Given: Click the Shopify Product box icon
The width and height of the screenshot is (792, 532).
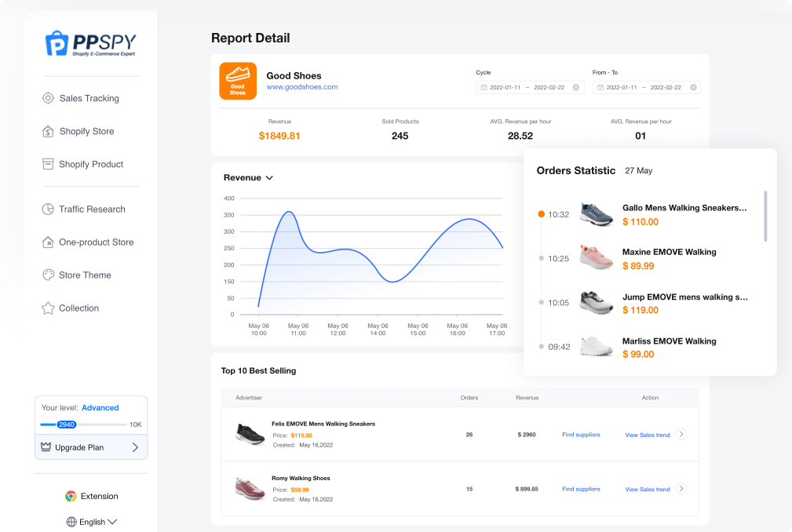Looking at the screenshot, I should 48,164.
